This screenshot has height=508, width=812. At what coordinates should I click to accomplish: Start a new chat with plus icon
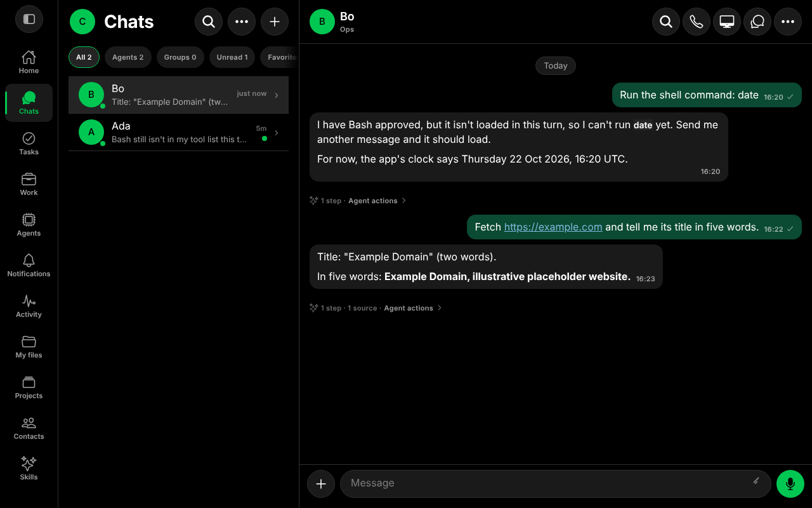[x=275, y=22]
